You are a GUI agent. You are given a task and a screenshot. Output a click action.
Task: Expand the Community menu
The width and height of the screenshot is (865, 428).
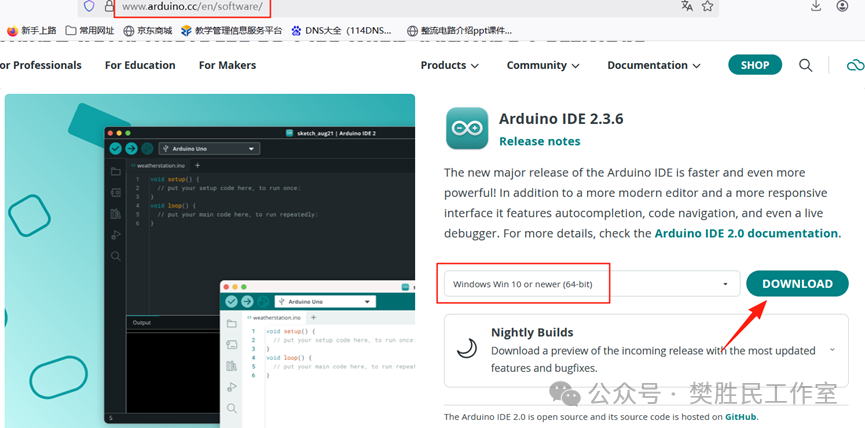[x=543, y=65]
